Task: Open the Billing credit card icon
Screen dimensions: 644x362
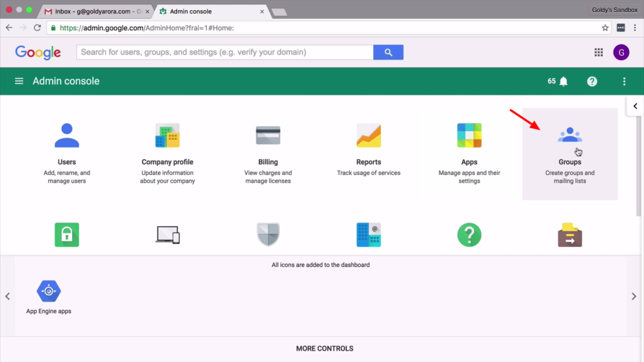Action: (268, 135)
